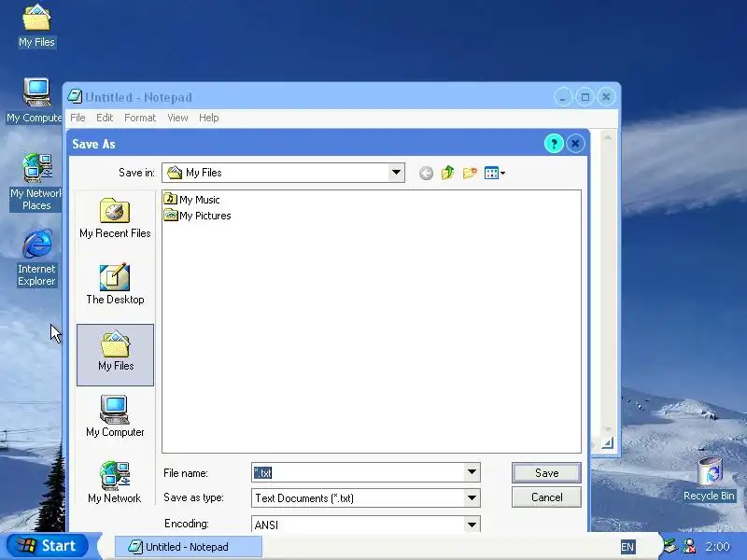The height and width of the screenshot is (560, 747).
Task: Open Notepad Edit menu
Action: click(105, 118)
